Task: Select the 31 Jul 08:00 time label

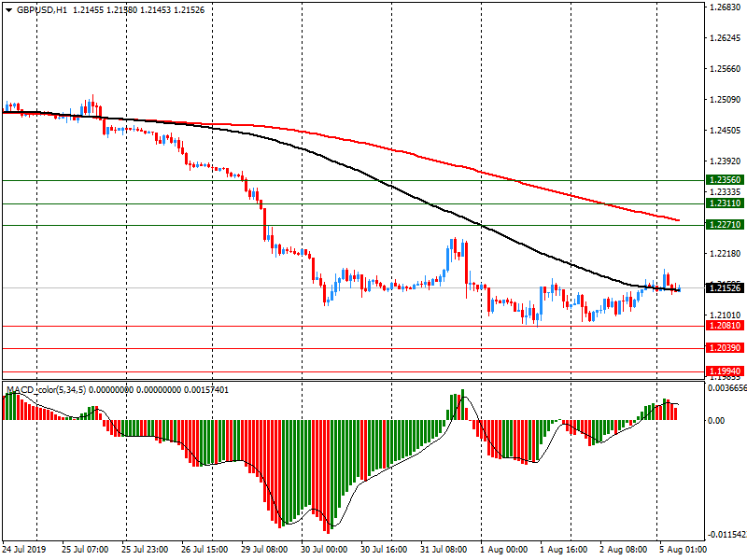Action: [x=444, y=550]
